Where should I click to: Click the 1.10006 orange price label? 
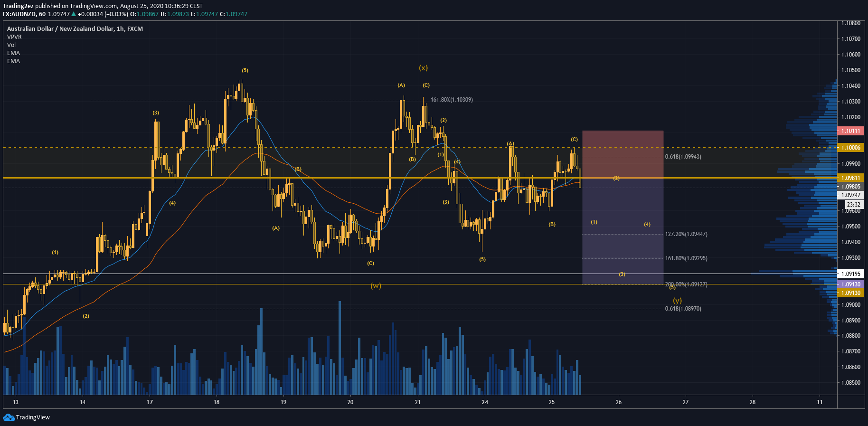point(850,147)
